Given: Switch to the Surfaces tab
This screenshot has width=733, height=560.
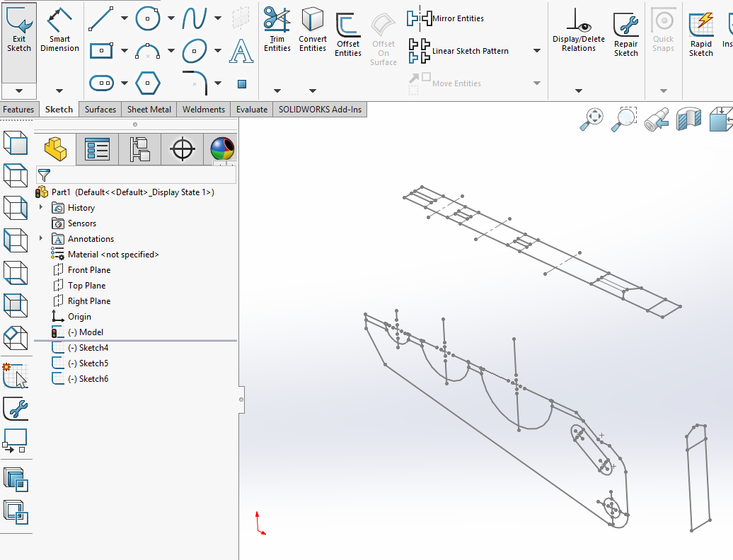Looking at the screenshot, I should [x=100, y=110].
